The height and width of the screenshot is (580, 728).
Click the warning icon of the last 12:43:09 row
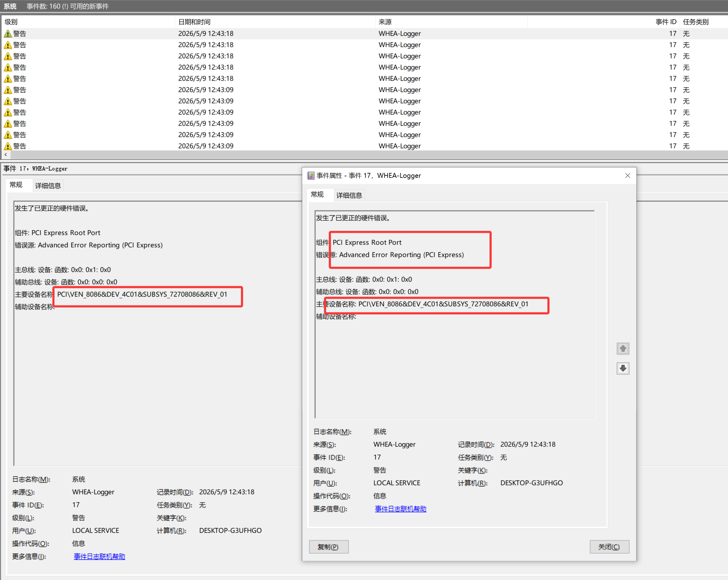click(8, 146)
